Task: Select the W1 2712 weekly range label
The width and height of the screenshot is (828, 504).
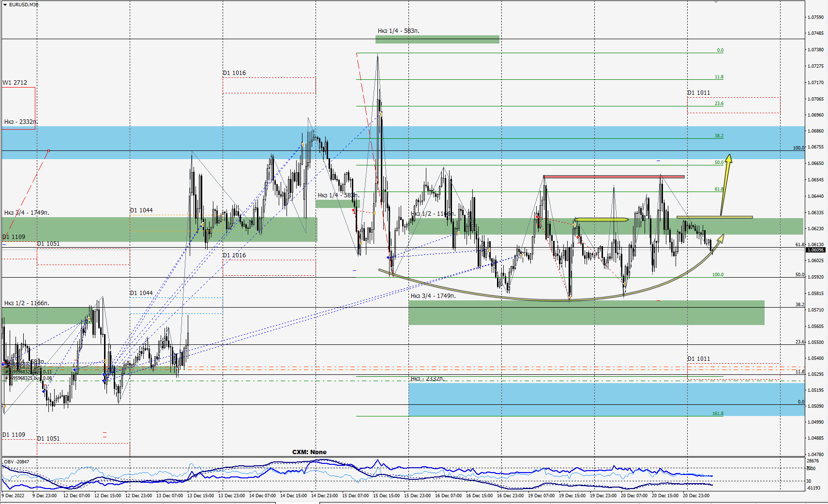Action: tap(15, 83)
